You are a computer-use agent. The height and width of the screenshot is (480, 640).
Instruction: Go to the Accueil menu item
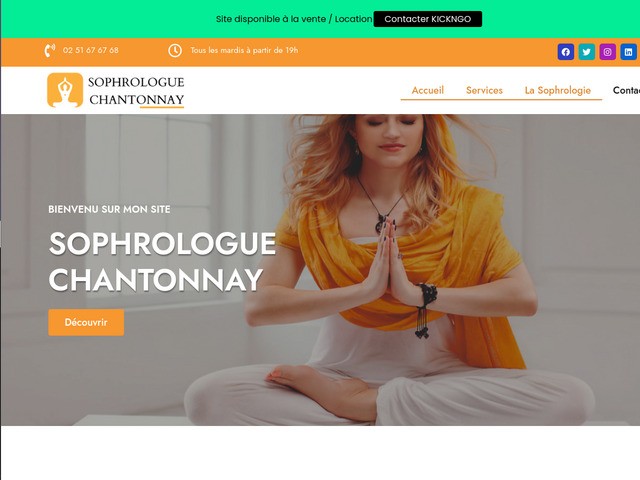pos(427,90)
